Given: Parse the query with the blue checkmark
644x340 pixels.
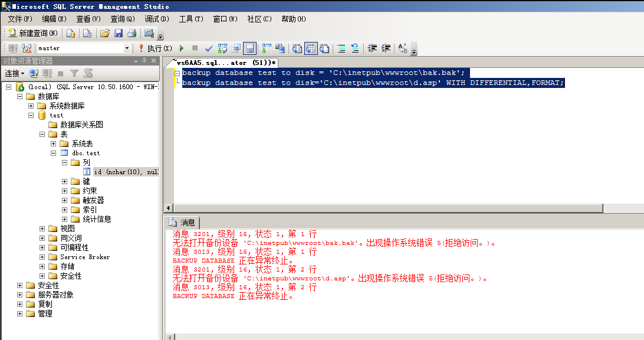Looking at the screenshot, I should 209,48.
